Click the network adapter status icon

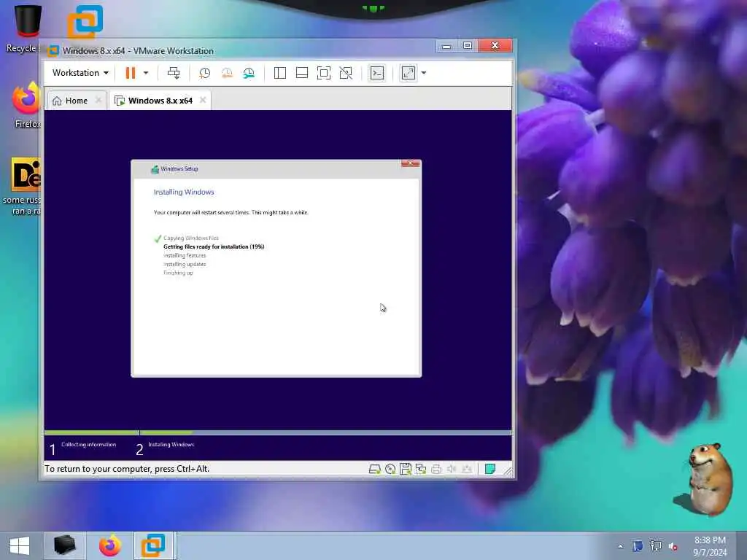(421, 469)
